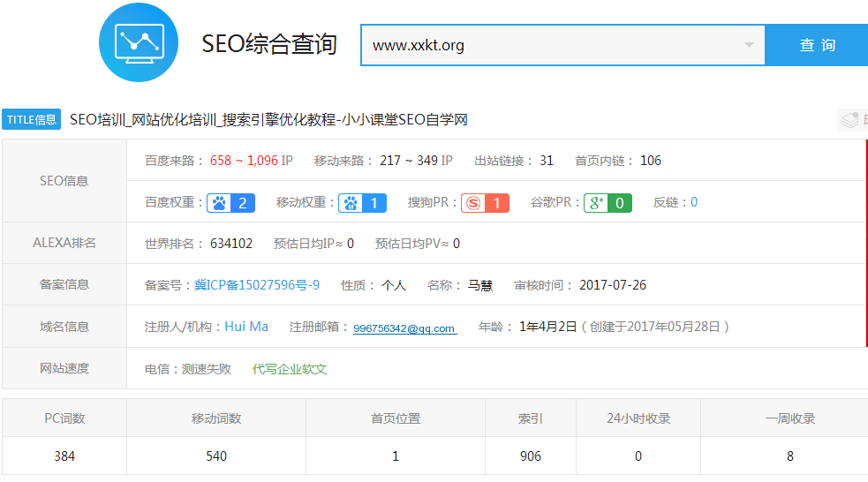Image resolution: width=868 pixels, height=482 pixels.
Task: Focus the www.xxkt.org domain input field
Action: pyautogui.click(x=562, y=45)
